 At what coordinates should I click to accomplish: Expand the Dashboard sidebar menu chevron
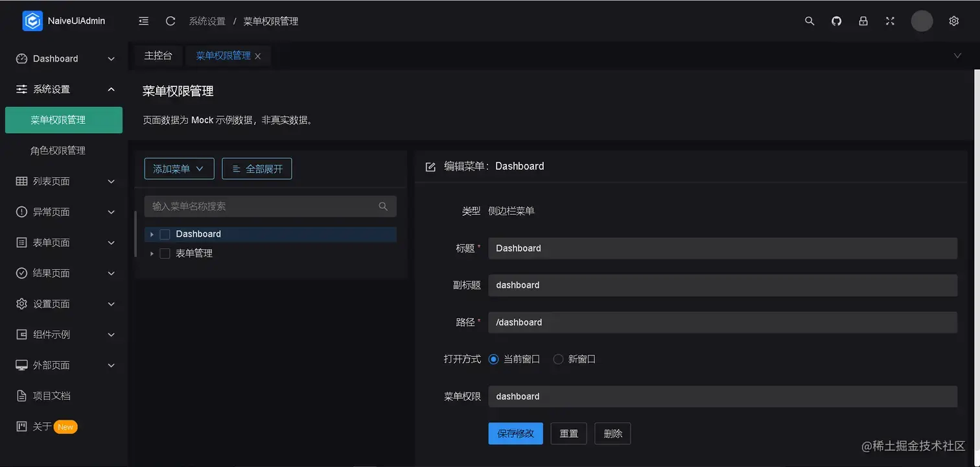click(x=111, y=59)
